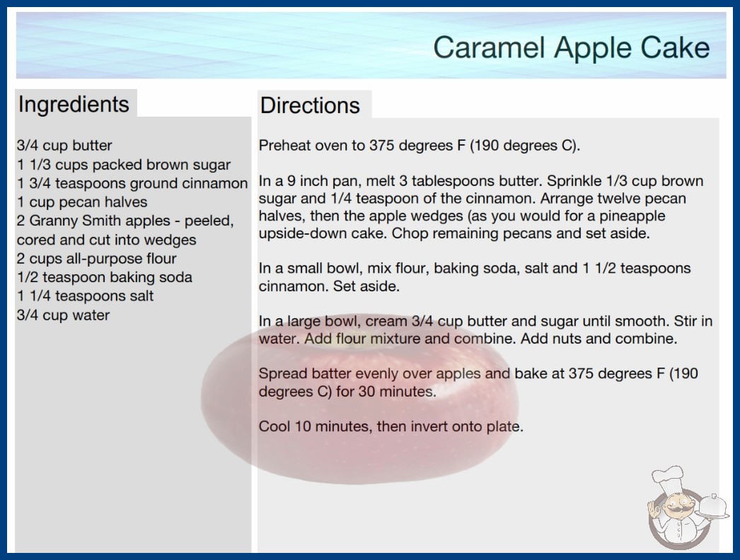The image size is (740, 560).
Task: Select the '3/4 cup water' ingredient
Action: (64, 315)
